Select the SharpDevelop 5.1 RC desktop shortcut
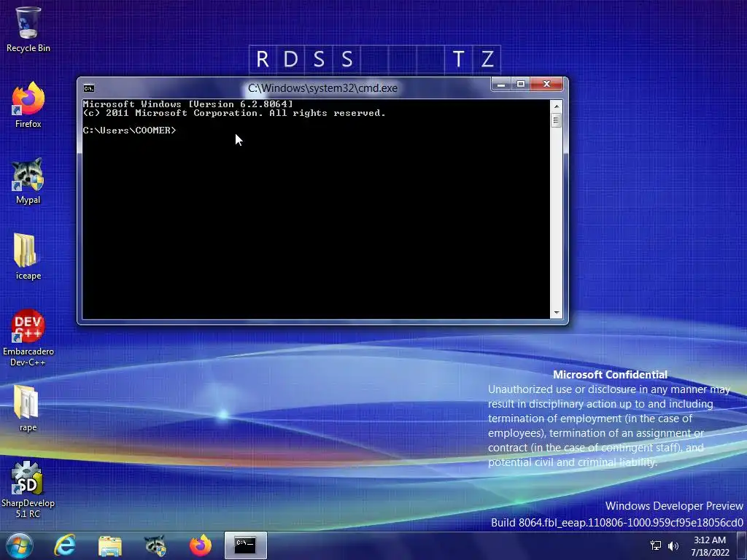747x560 pixels. pyautogui.click(x=28, y=489)
